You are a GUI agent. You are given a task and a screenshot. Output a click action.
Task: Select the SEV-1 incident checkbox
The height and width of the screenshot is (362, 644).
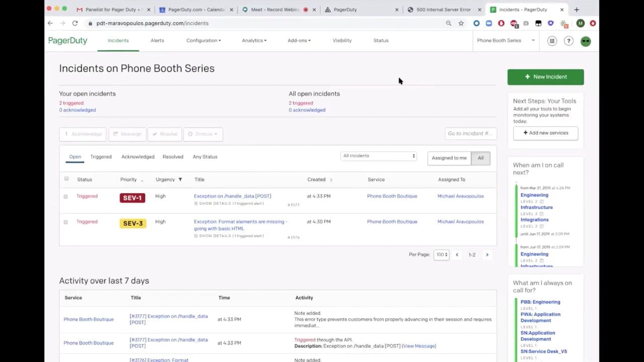(x=65, y=197)
